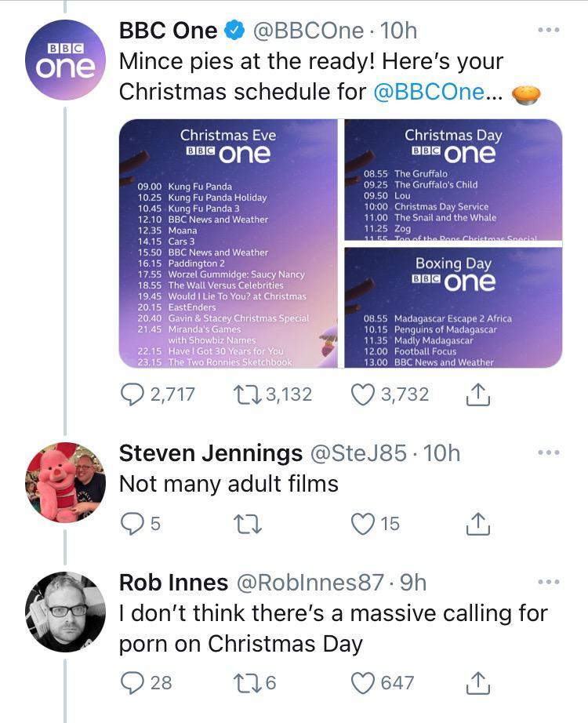Share Steven Jennings' tweet
The height and width of the screenshot is (723, 588).
pyautogui.click(x=477, y=524)
